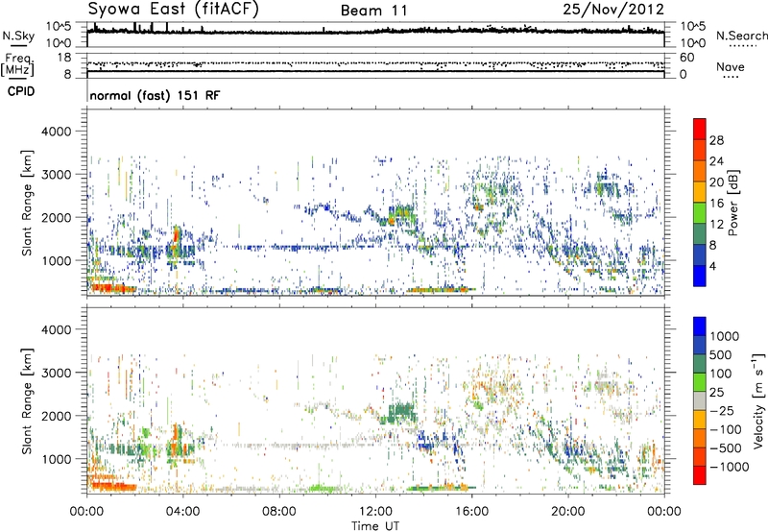
Task: Click the '4' label on the power color bar
Action: pyautogui.click(x=712, y=266)
